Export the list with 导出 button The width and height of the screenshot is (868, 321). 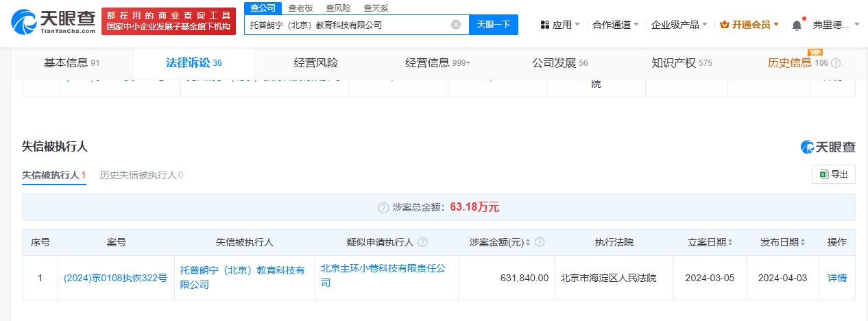(x=834, y=174)
